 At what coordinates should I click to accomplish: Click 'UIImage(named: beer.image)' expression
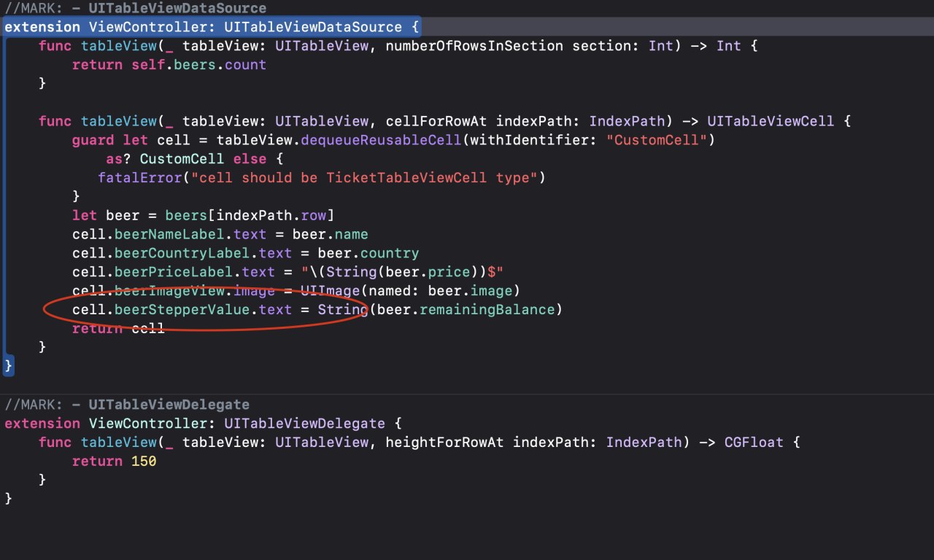410,292
